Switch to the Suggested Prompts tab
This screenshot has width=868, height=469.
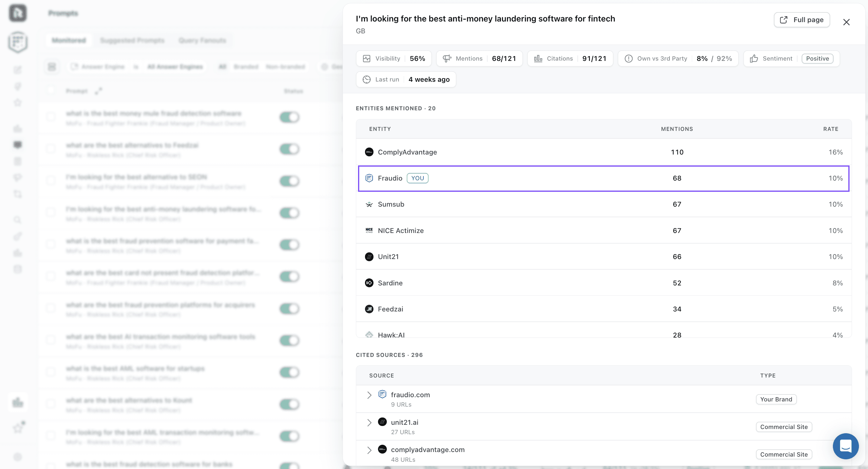pos(132,41)
